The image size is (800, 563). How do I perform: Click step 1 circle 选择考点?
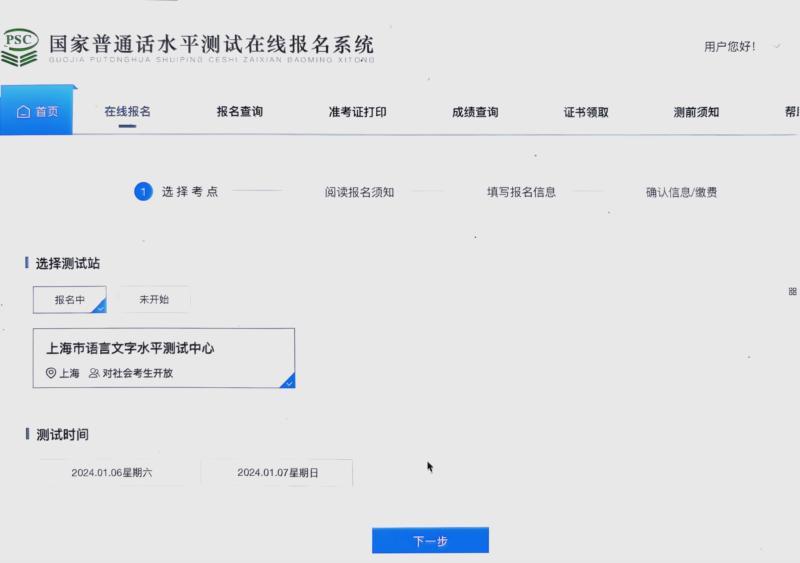[143, 191]
